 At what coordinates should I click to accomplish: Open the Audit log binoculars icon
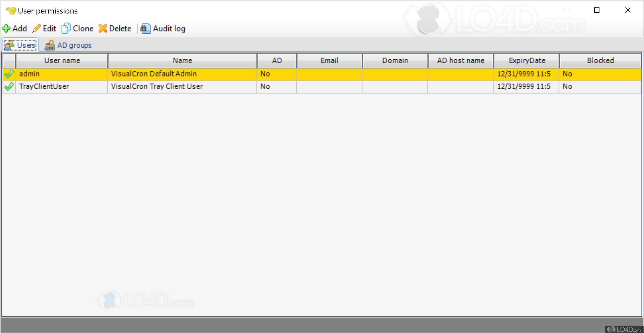pos(145,28)
